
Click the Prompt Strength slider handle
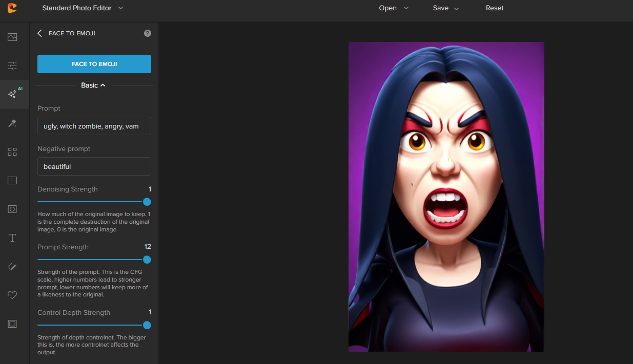point(147,260)
